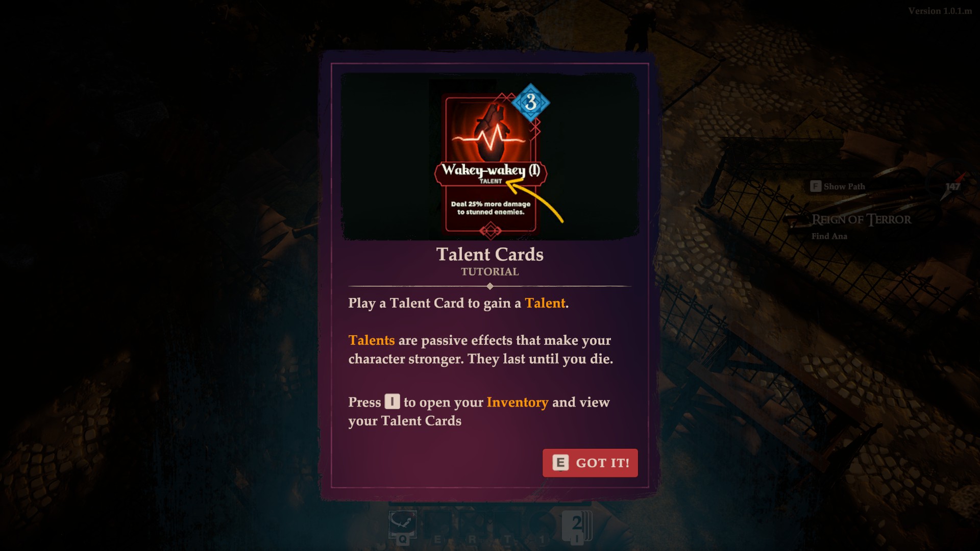Screen dimensions: 980x551
Task: Click the Find Ana objective text
Action: (829, 236)
